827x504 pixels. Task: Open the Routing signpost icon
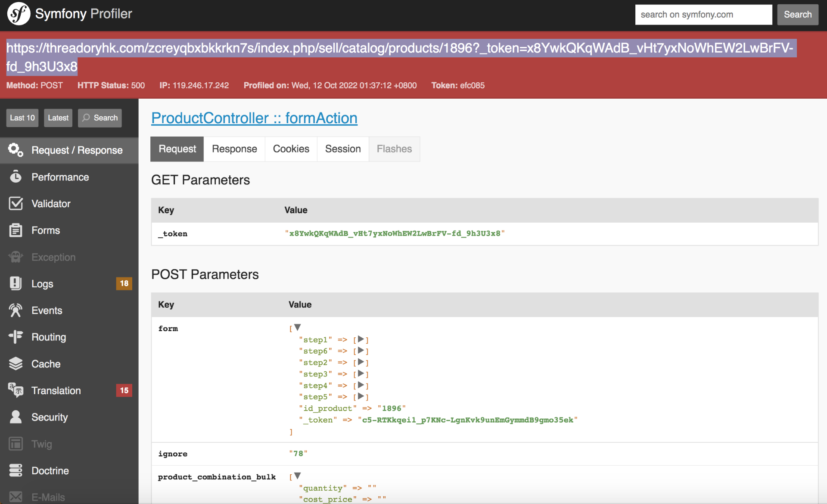16,337
